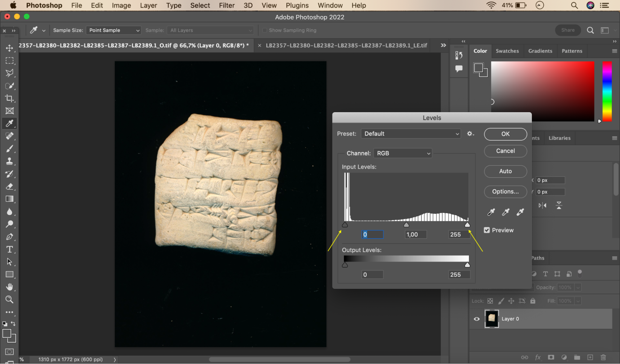Expand the eyedropper tool preset picker

point(44,31)
